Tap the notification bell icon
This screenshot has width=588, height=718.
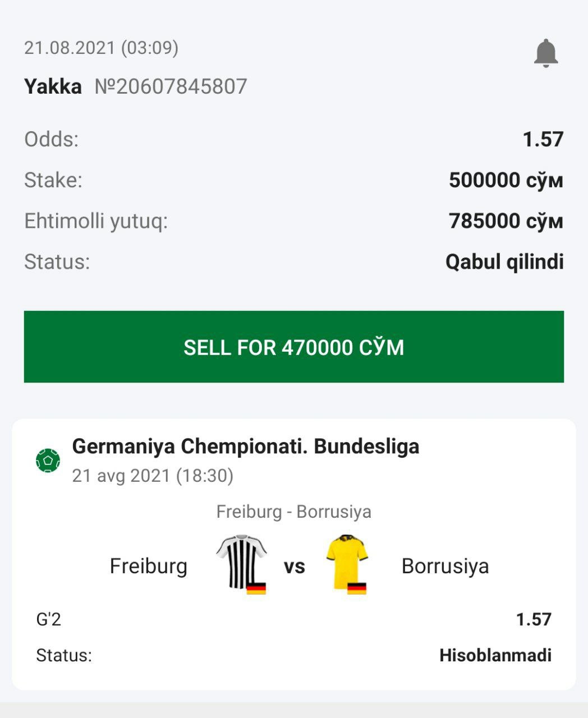pos(545,53)
